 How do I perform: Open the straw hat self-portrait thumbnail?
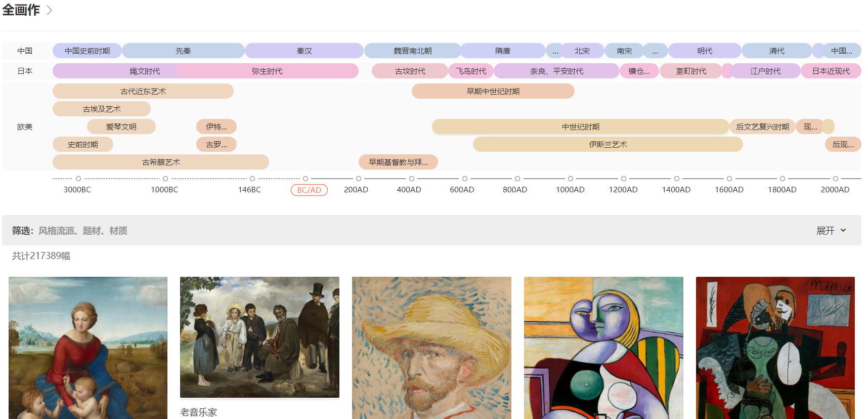(x=431, y=348)
